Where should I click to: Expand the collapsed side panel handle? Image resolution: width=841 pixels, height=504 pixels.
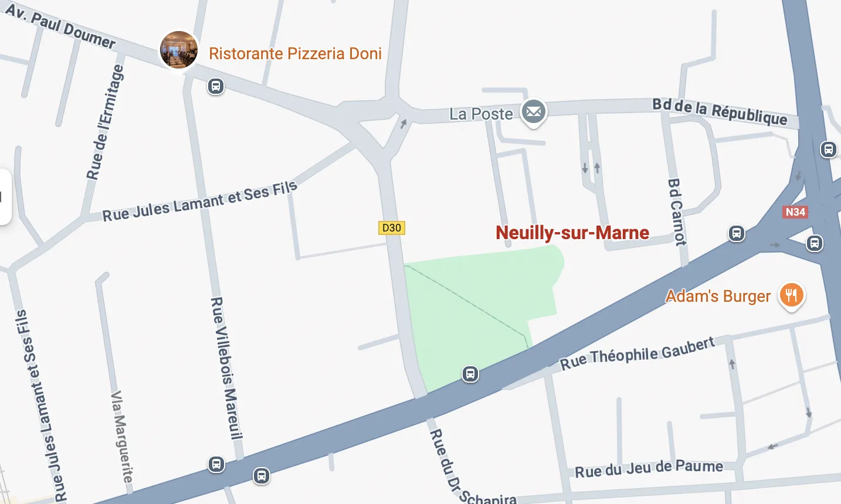[x=5, y=197]
